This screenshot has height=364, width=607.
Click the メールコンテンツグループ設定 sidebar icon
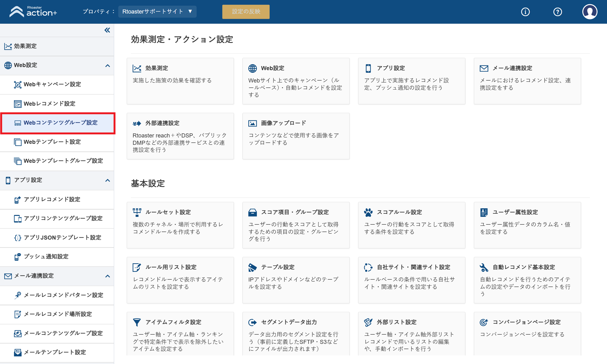[18, 333]
